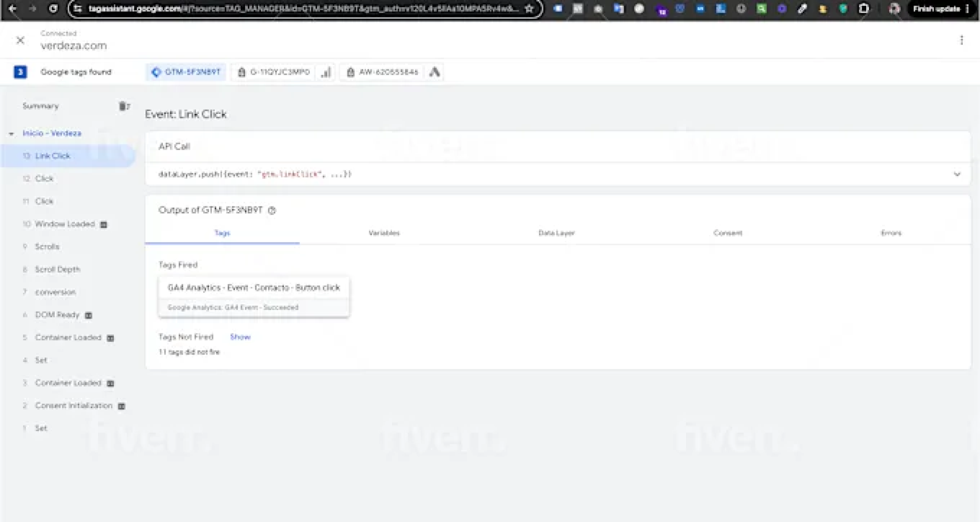Switch to the Variables tab
The height and width of the screenshot is (522, 980).
[384, 233]
